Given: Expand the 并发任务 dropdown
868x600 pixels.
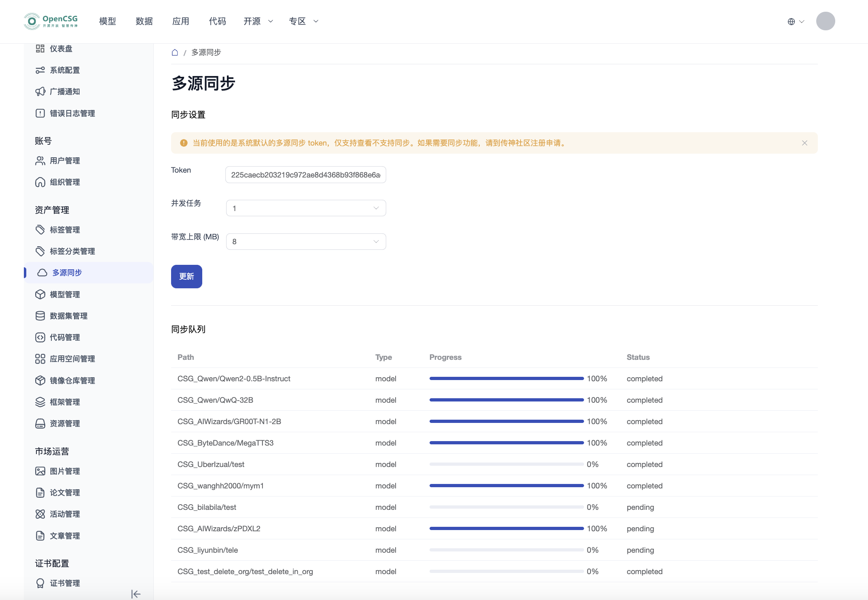Looking at the screenshot, I should tap(306, 208).
